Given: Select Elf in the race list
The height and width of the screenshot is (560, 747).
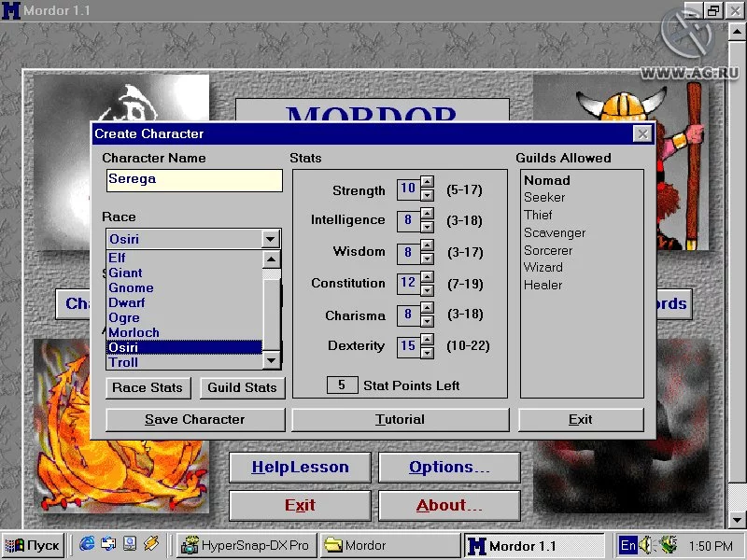Looking at the screenshot, I should click(184, 258).
